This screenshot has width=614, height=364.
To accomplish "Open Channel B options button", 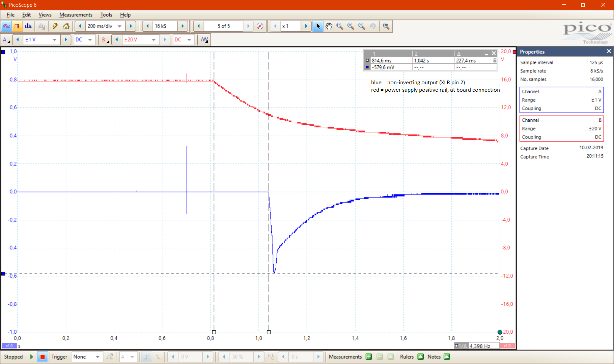I will [105, 39].
